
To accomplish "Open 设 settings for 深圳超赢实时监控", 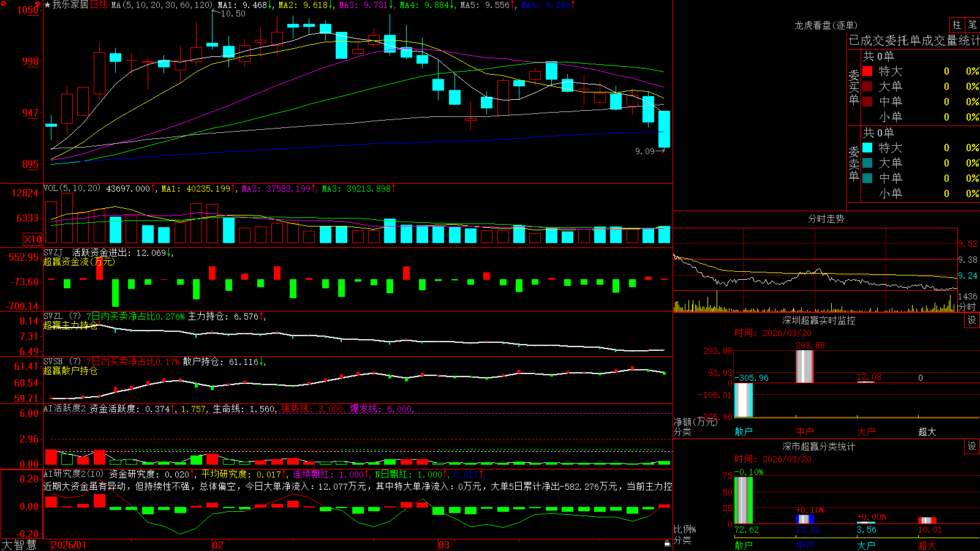I will pyautogui.click(x=972, y=320).
